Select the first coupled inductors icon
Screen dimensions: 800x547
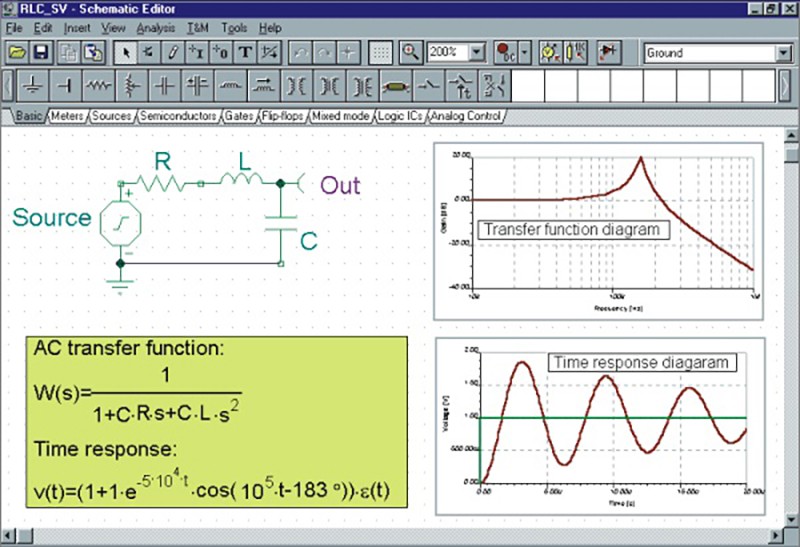tap(296, 86)
